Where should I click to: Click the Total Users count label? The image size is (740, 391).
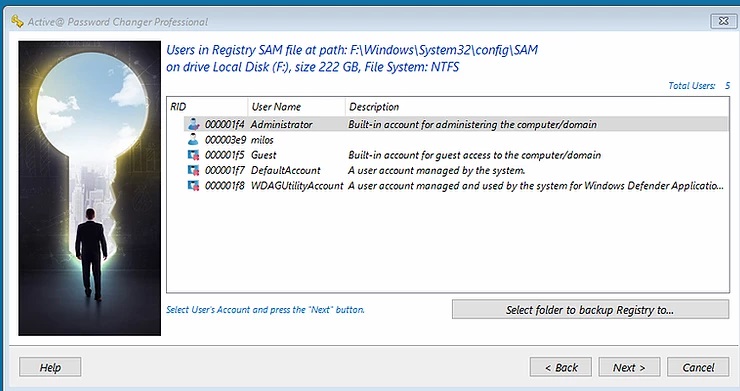coord(699,85)
